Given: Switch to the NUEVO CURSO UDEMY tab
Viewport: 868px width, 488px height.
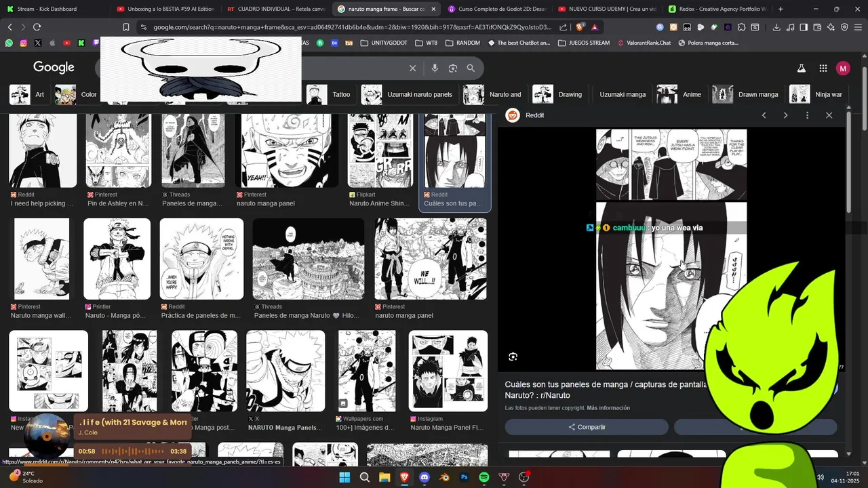Looking at the screenshot, I should click(608, 9).
